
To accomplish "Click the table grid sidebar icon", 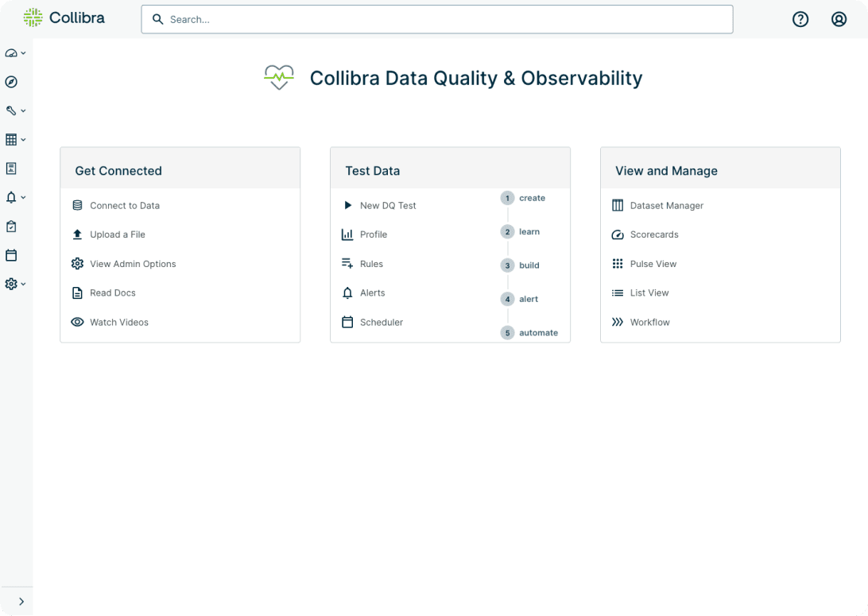I will point(11,139).
